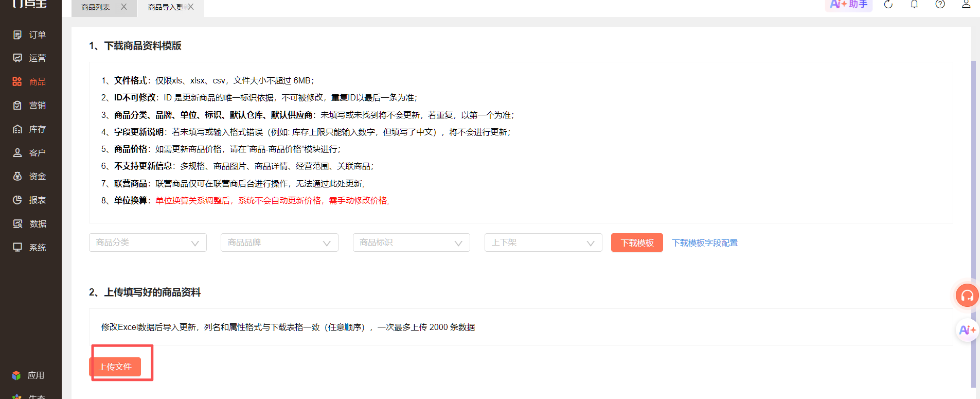Expand the 商品品牌 dropdown

279,242
